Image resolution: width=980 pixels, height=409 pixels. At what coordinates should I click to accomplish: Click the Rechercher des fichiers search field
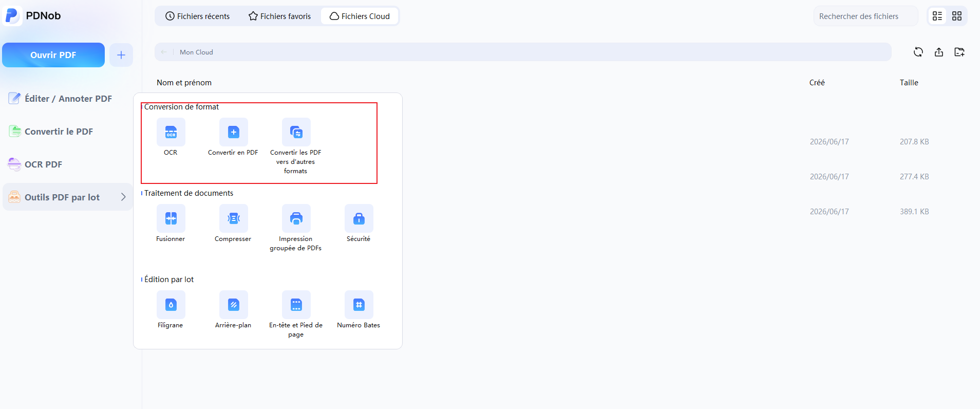[x=866, y=16]
